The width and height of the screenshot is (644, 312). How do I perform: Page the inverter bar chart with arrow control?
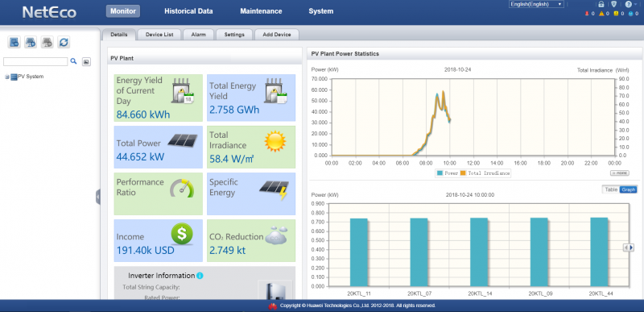click(629, 248)
